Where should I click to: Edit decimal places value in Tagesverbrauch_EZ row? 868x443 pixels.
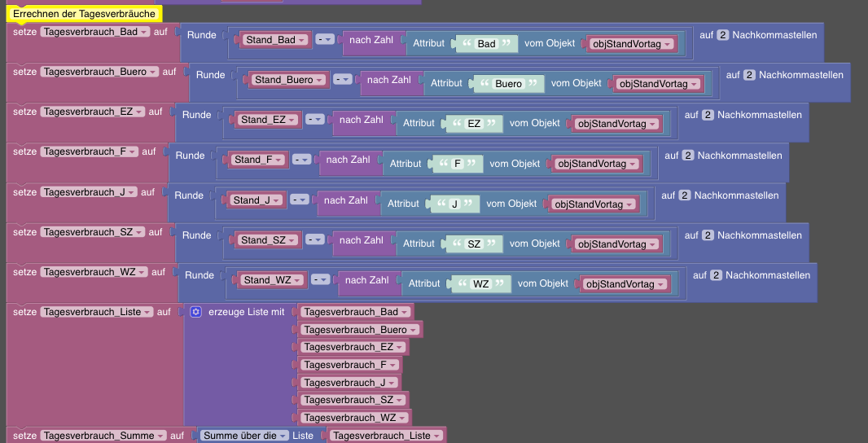click(x=708, y=115)
